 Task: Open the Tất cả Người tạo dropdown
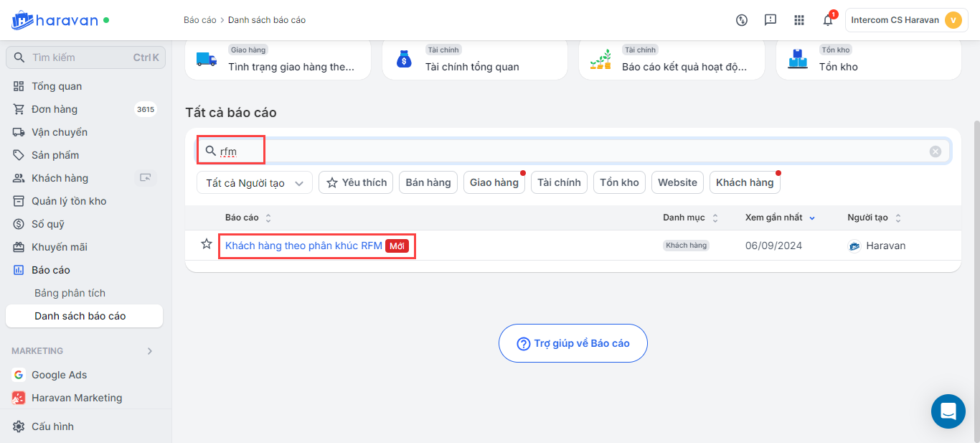(255, 183)
